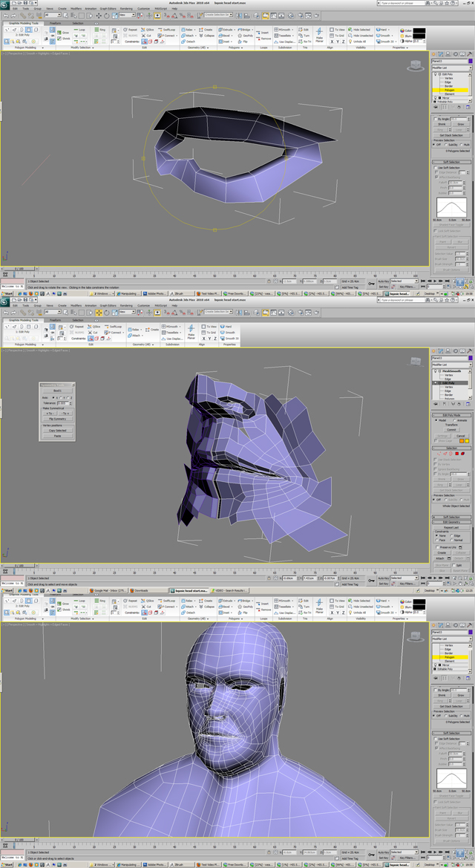Open Rendering menu in half-face model window

coord(126,305)
